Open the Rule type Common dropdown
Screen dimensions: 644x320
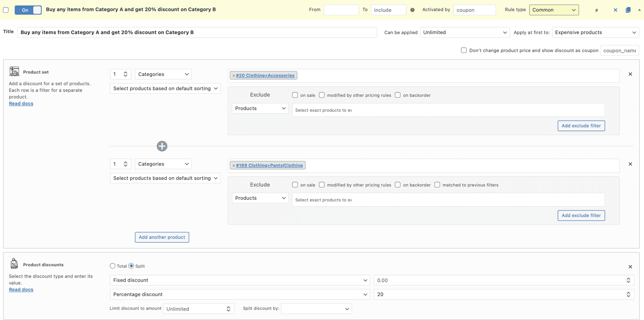coord(554,10)
